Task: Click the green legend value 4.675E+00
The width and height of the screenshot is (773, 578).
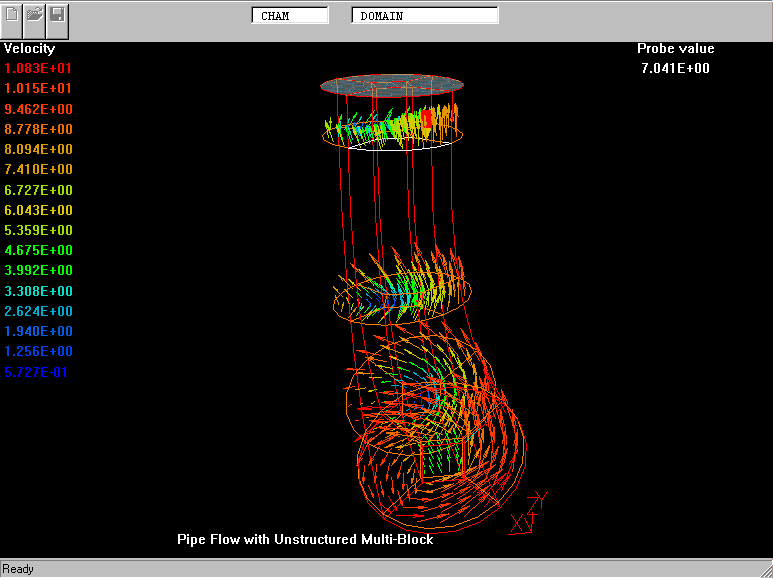Action: coord(38,250)
